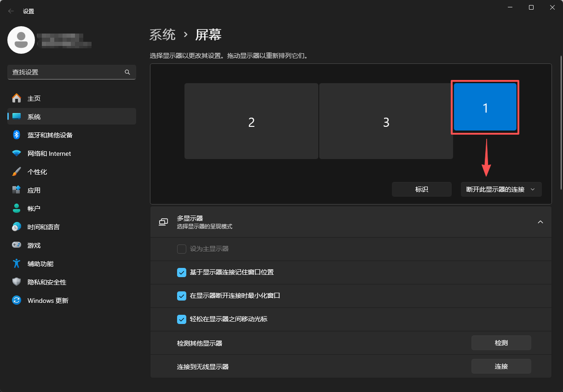
Task: Click the 游戏 gamepad icon
Action: click(x=17, y=245)
